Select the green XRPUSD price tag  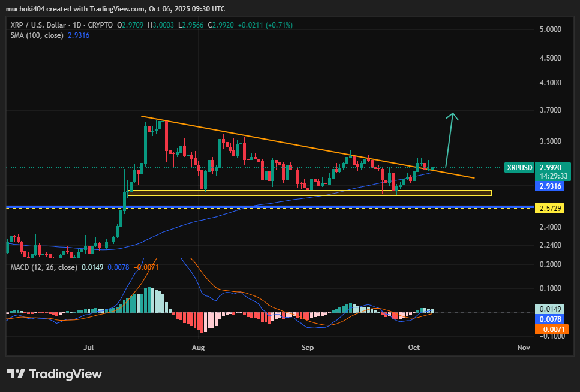click(519, 168)
